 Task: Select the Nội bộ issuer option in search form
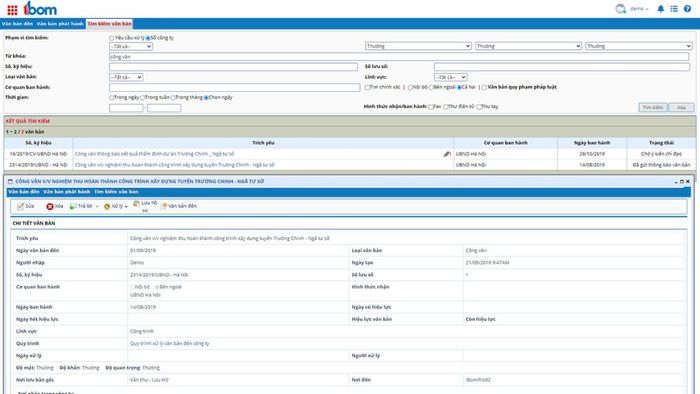pyautogui.click(x=410, y=87)
